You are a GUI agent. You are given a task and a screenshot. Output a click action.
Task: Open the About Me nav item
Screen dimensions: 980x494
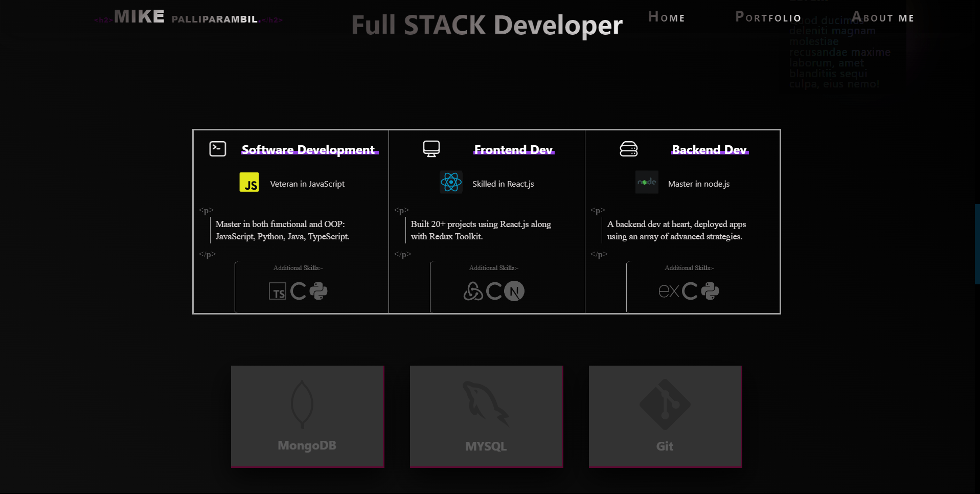[x=883, y=17]
